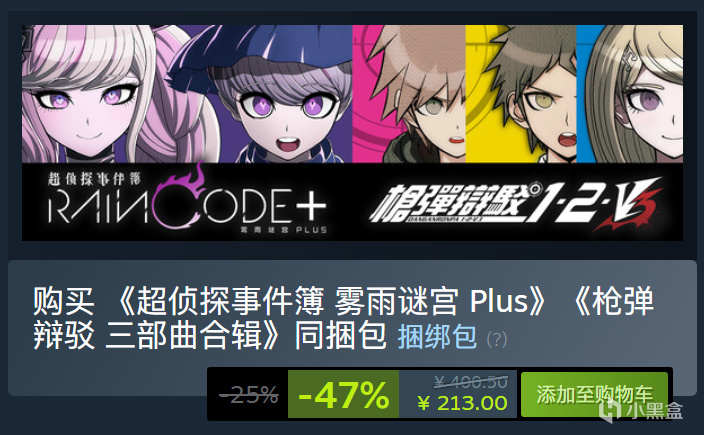Click the red V3 emblem in Danganronpa logo
This screenshot has height=435, width=704.
pyautogui.click(x=629, y=204)
